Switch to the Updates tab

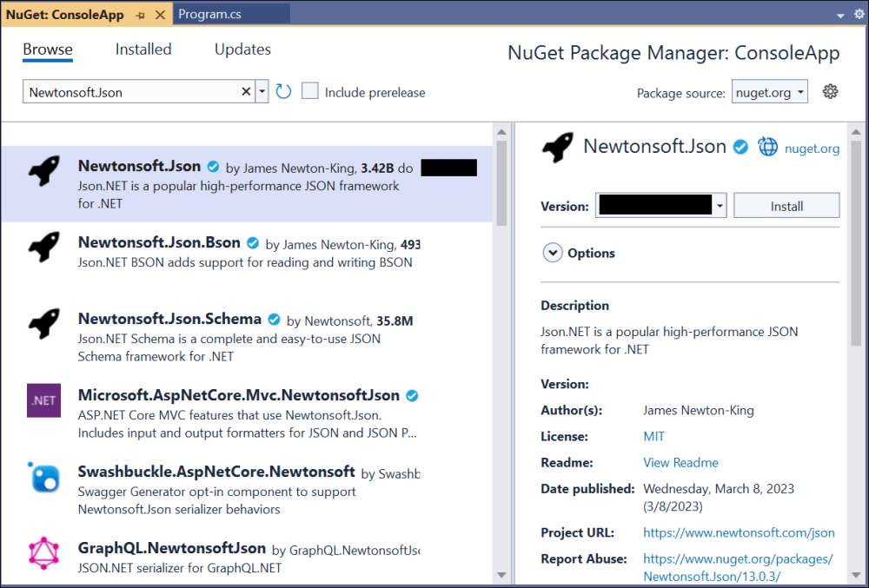[x=242, y=50]
